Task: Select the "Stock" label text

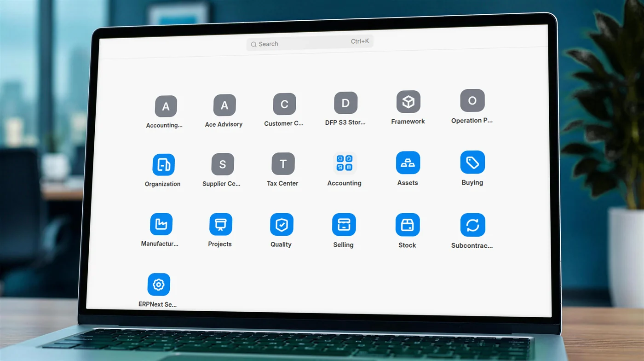Action: (407, 245)
